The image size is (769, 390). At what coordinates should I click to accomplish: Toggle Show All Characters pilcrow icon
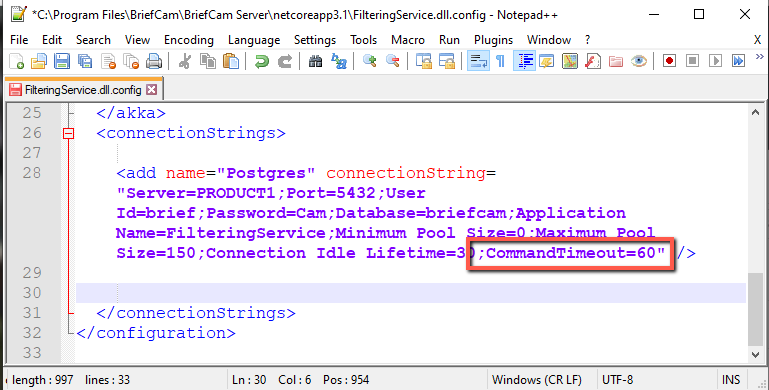(x=500, y=61)
